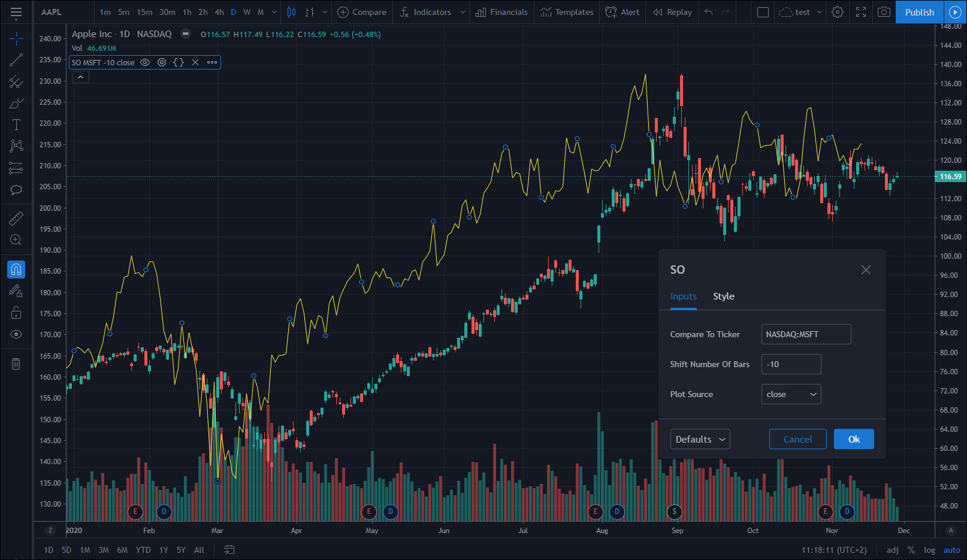Viewport: 967px width, 560px height.
Task: Select the trend line drawing tool
Action: [16, 60]
